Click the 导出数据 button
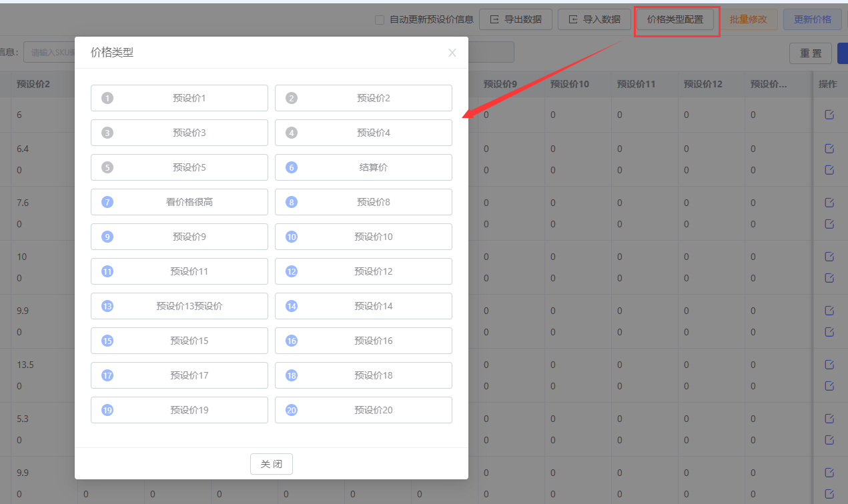The height and width of the screenshot is (504, 848). click(x=516, y=19)
